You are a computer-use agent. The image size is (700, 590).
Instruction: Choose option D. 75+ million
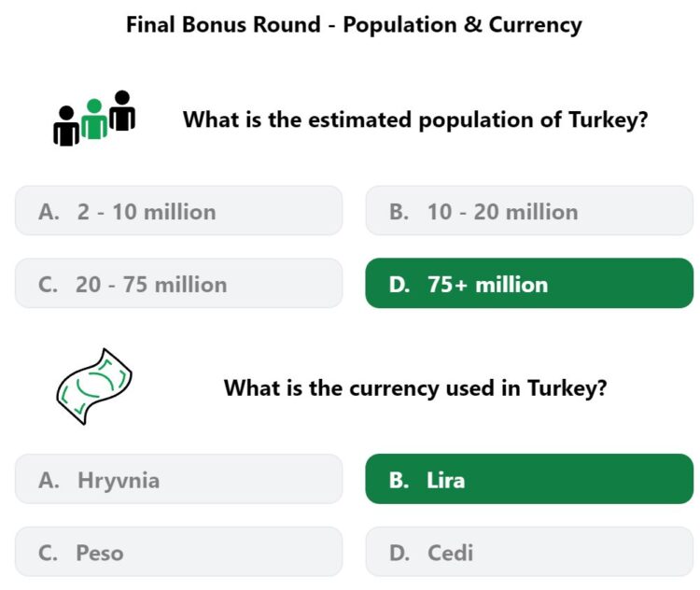point(529,283)
